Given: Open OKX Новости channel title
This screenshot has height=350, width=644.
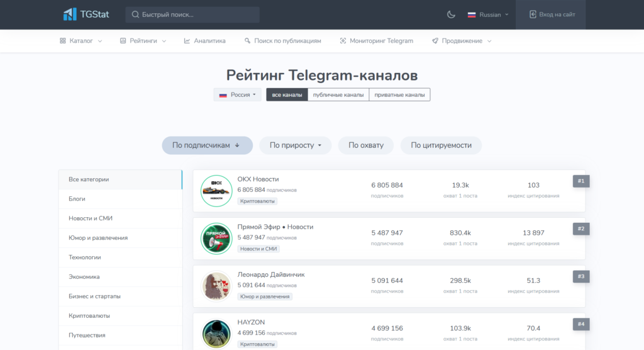Looking at the screenshot, I should [258, 179].
